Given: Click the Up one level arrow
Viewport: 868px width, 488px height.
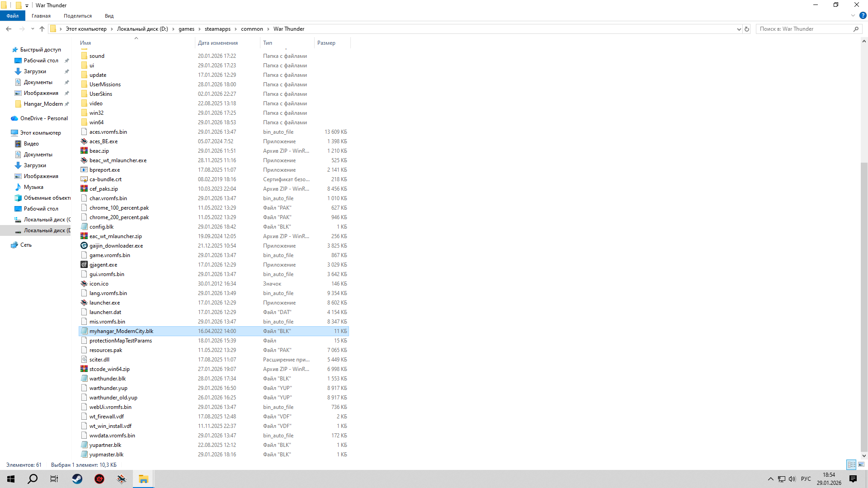Looking at the screenshot, I should point(42,29).
